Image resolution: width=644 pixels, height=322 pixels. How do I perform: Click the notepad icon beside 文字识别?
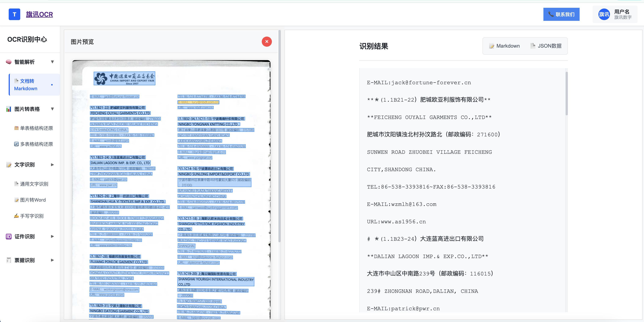9,165
